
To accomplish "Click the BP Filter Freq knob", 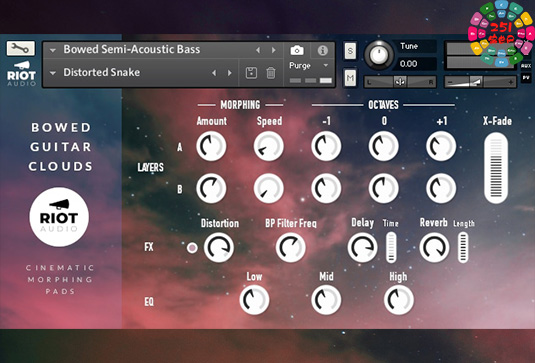I will pos(291,248).
